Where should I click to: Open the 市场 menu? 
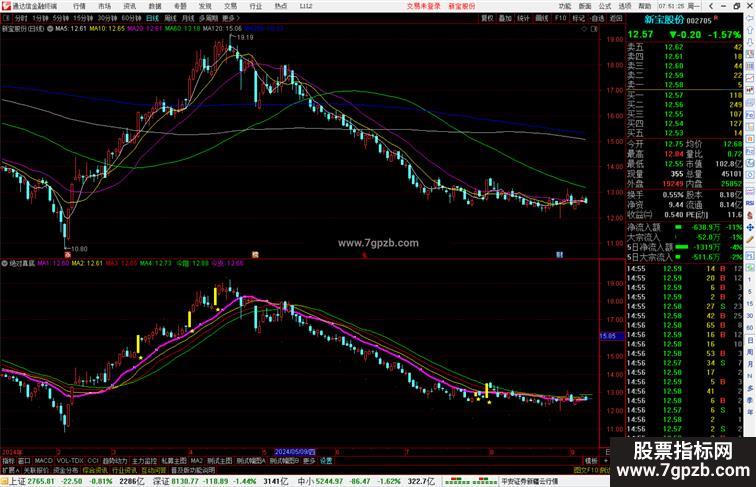104,6
